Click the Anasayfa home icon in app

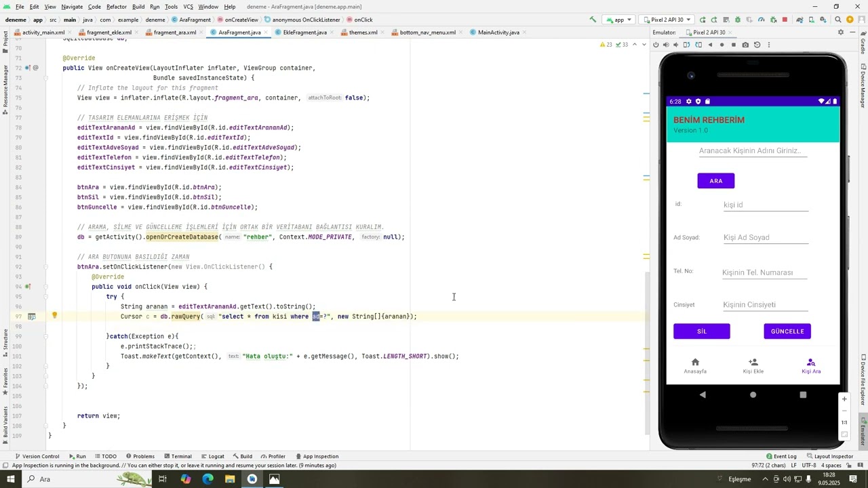695,363
